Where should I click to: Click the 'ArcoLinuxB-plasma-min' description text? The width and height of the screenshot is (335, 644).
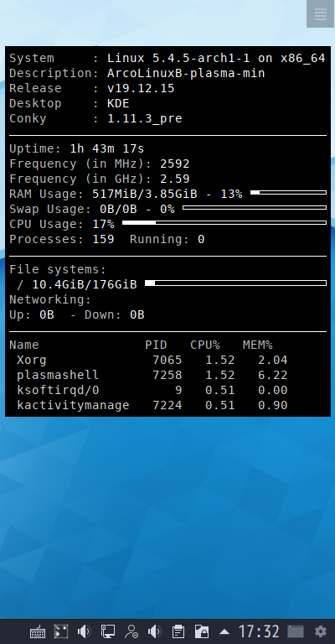[x=186, y=74]
